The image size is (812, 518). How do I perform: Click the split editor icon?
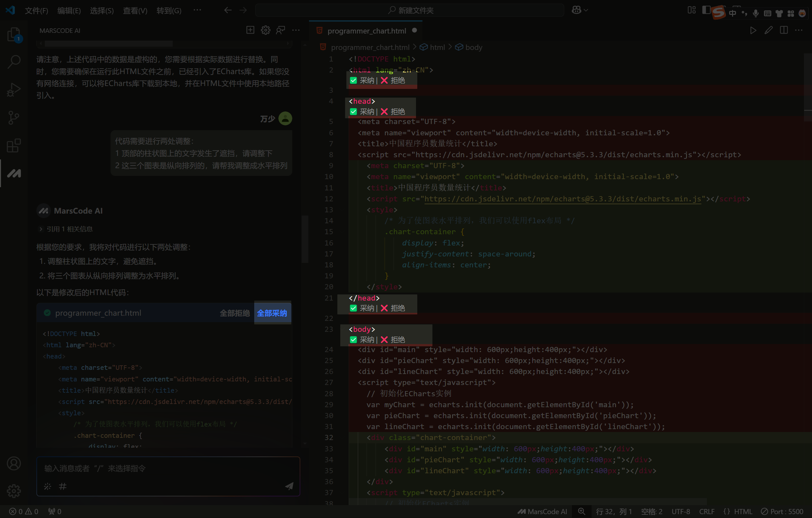pos(784,30)
